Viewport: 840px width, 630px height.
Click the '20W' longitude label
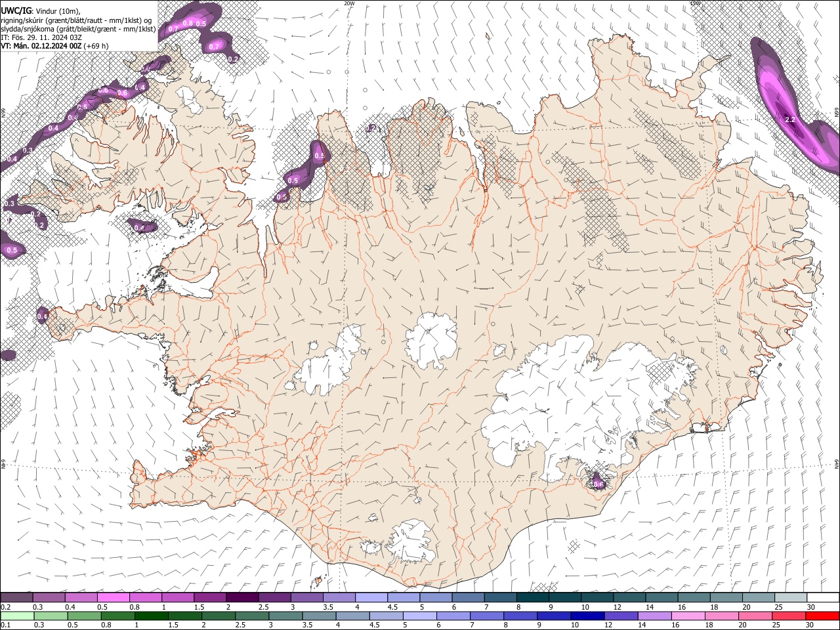point(349,3)
